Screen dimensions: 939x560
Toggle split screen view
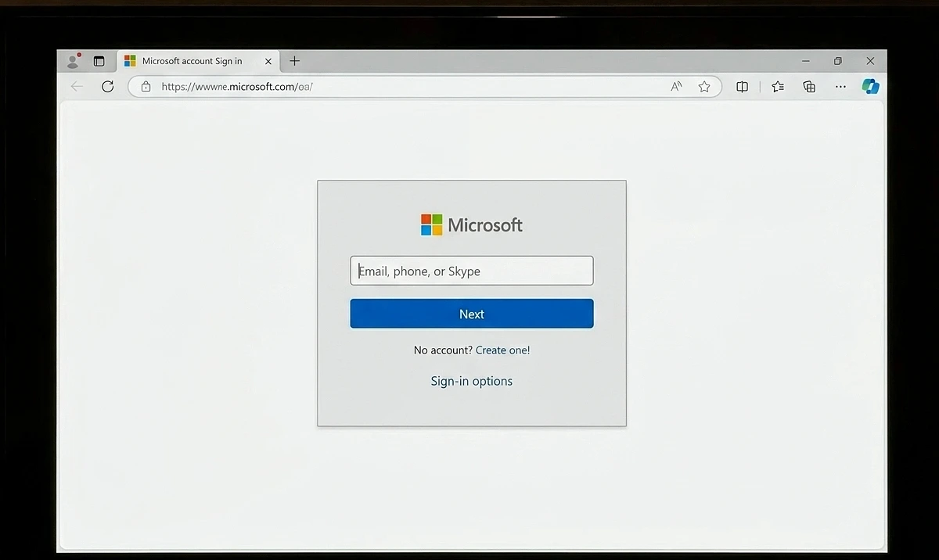point(742,87)
